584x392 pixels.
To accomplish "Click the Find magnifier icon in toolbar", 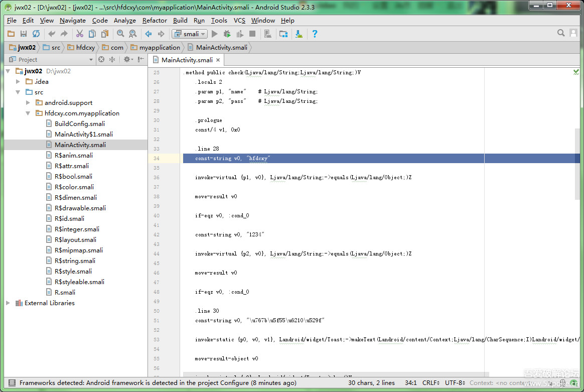I will coord(120,34).
